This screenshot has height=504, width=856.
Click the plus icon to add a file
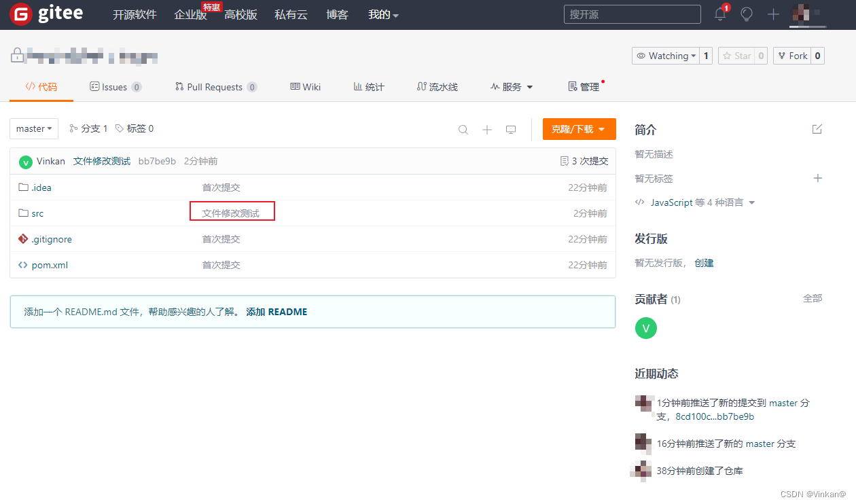point(486,129)
